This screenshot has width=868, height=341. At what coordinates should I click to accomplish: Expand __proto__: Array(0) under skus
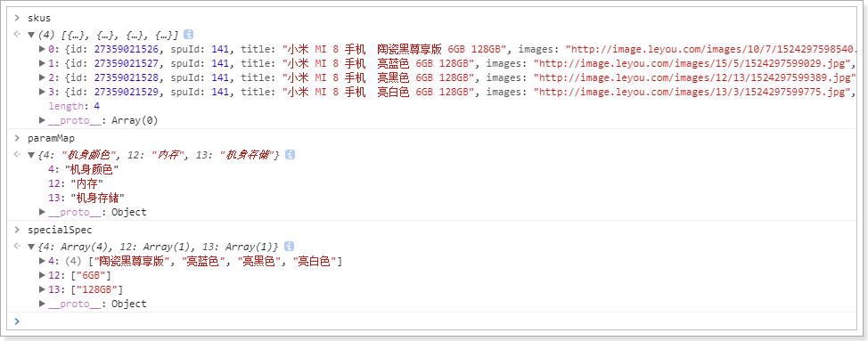pyautogui.click(x=43, y=120)
